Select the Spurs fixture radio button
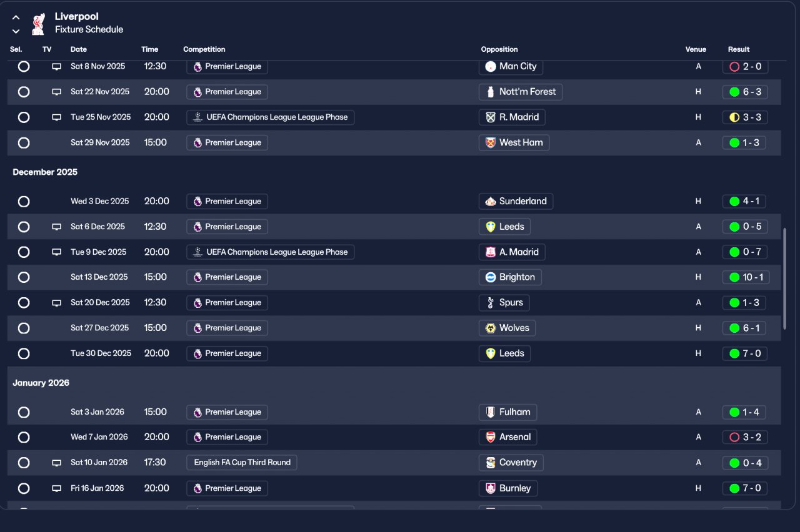Image resolution: width=800 pixels, height=532 pixels. click(24, 303)
